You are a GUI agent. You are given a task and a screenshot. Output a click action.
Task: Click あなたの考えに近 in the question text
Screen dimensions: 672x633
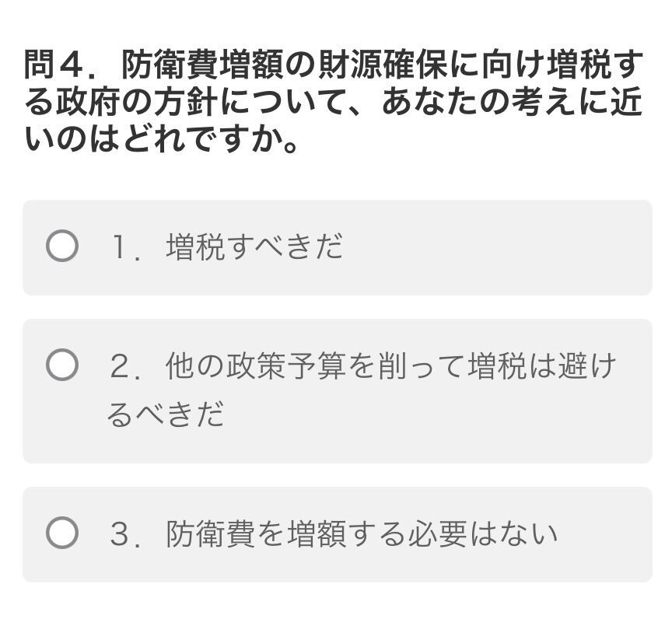[x=512, y=102]
